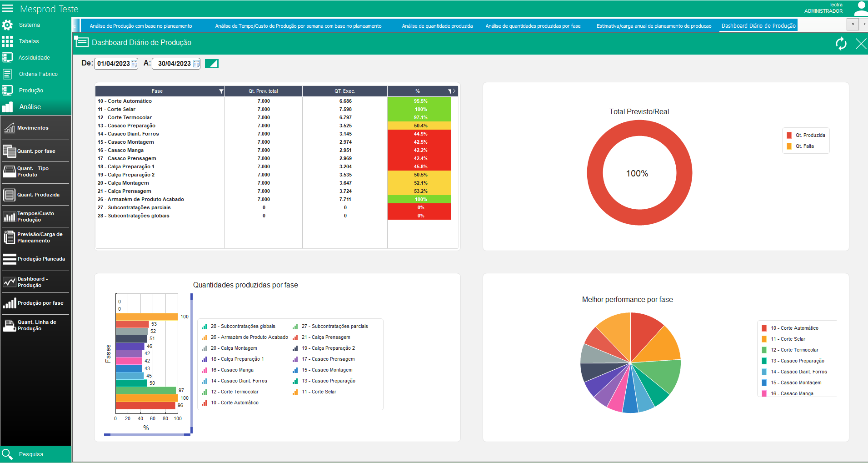This screenshot has height=463, width=868.
Task: Toggle Qt. Produzida legend series in donut chart
Action: 806,135
